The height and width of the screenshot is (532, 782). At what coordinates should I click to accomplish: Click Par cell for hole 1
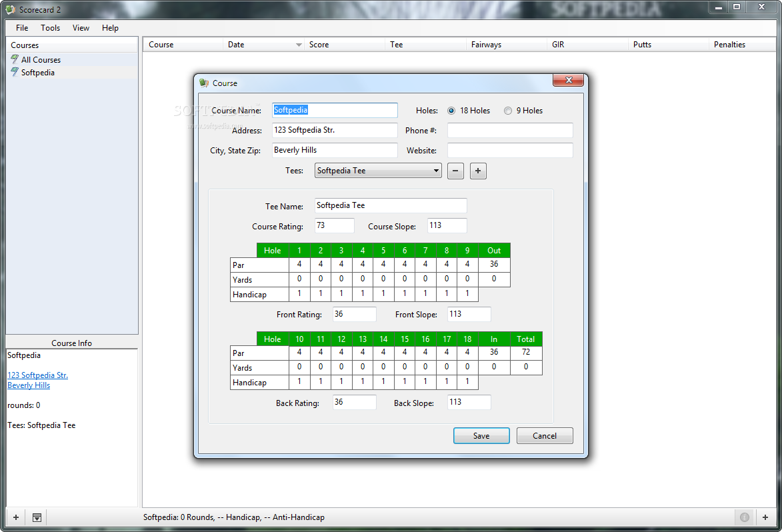[299, 264]
